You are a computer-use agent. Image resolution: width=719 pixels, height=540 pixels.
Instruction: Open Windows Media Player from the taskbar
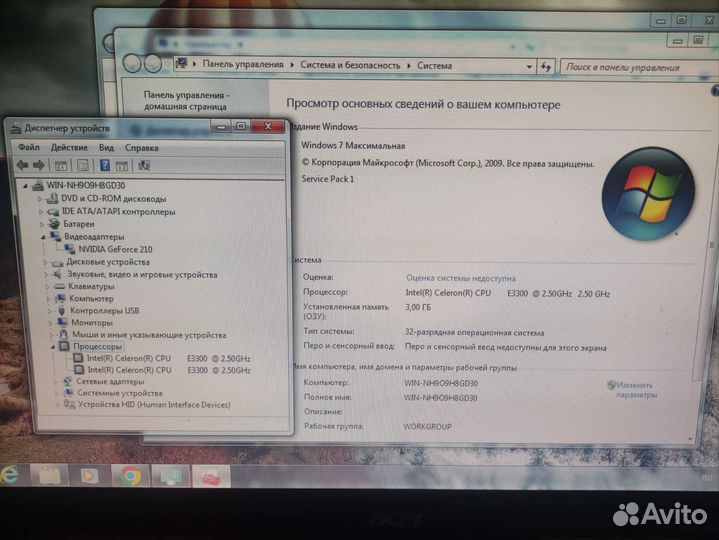coord(89,476)
